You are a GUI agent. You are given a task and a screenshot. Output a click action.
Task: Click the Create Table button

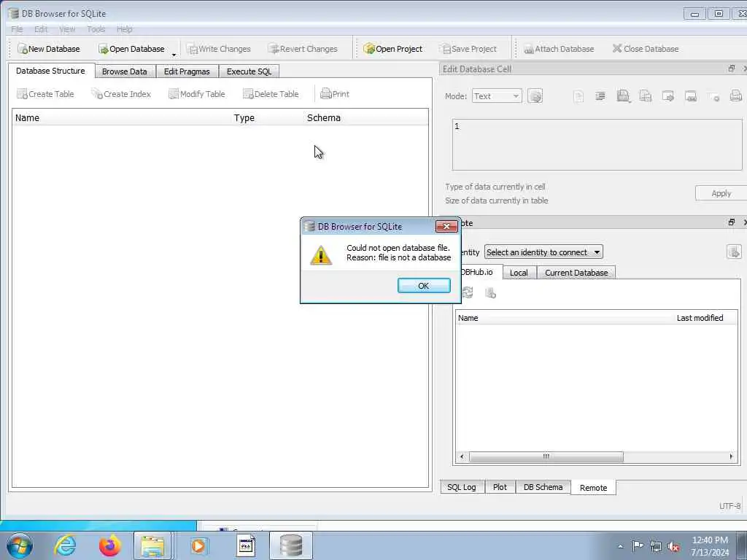(x=46, y=94)
